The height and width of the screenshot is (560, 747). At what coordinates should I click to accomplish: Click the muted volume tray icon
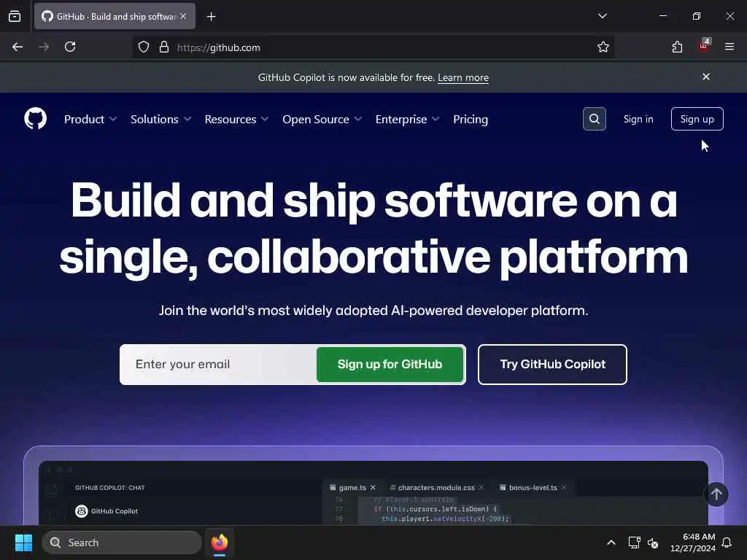pyautogui.click(x=653, y=542)
